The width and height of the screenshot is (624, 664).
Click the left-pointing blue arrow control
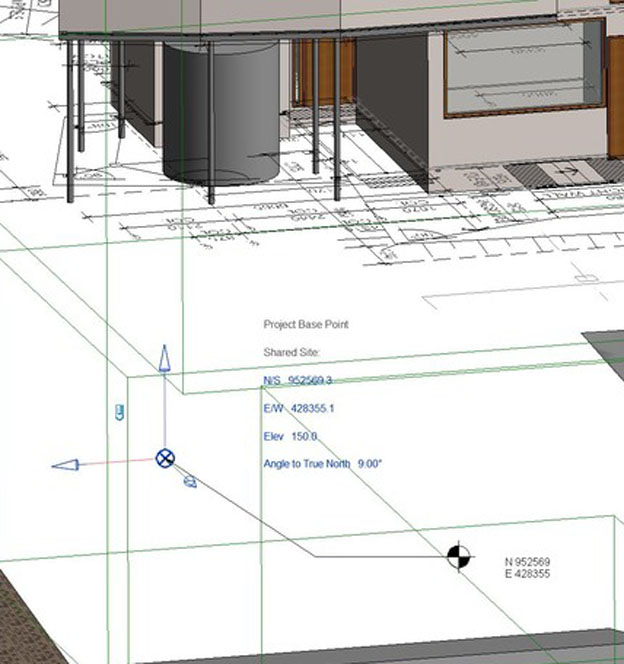point(66,465)
